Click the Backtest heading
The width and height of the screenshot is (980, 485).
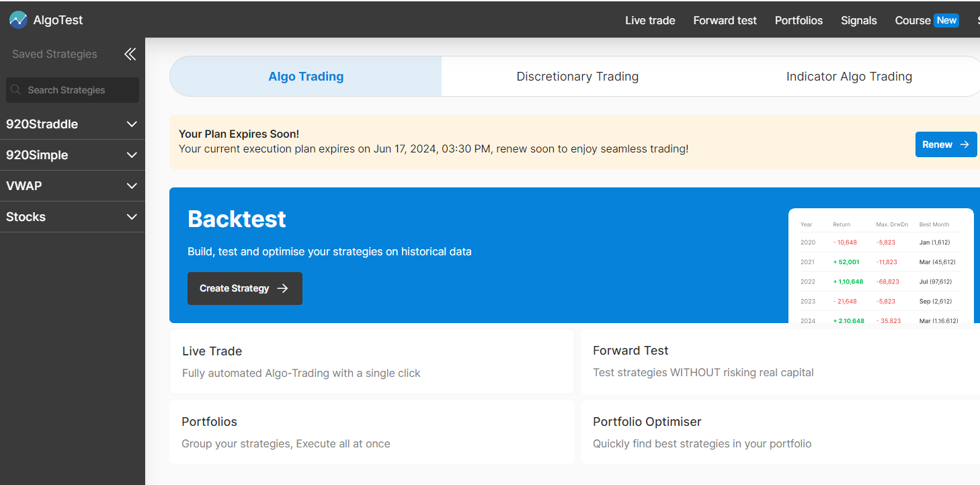[x=237, y=219]
